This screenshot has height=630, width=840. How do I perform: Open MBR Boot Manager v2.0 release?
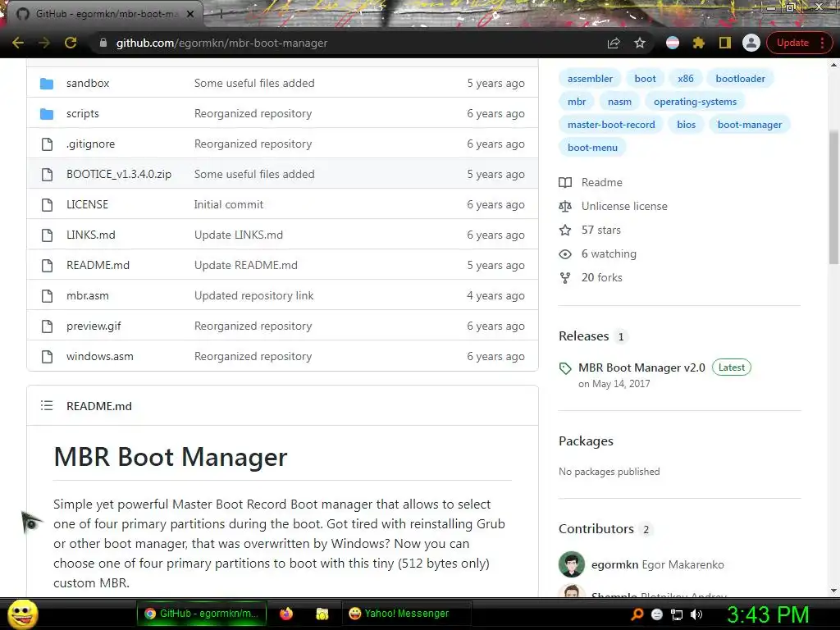pos(641,368)
